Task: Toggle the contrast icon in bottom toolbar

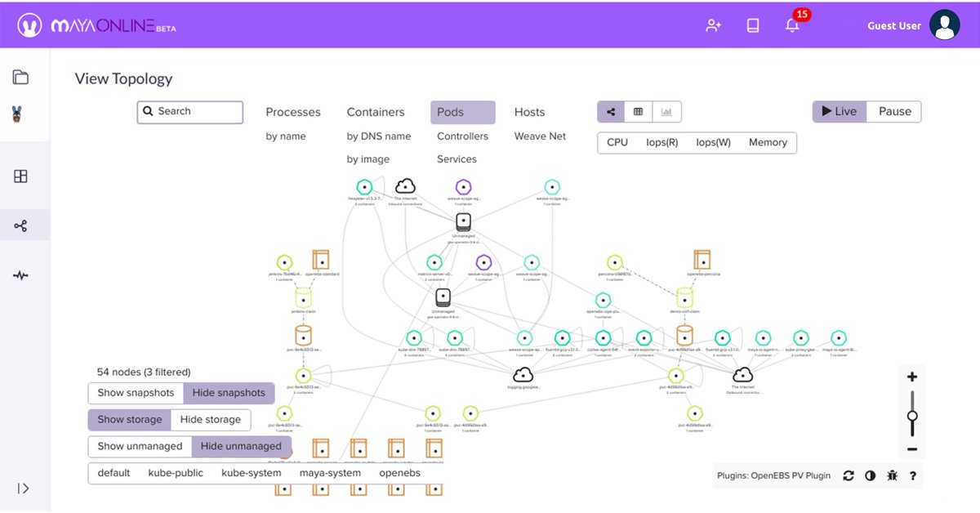Action: coord(871,475)
